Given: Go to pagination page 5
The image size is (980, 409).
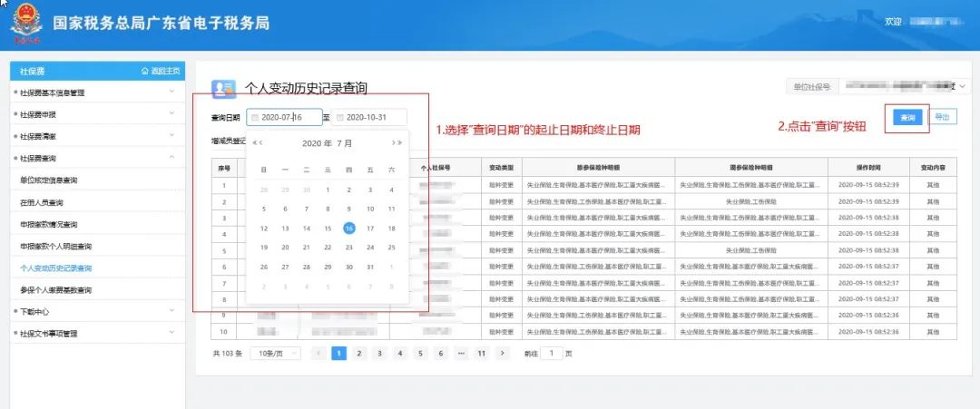Looking at the screenshot, I should (x=420, y=354).
